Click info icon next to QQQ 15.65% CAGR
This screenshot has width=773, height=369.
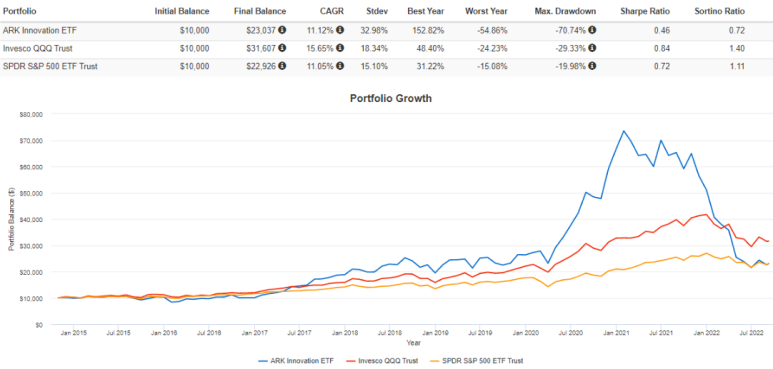coord(340,48)
